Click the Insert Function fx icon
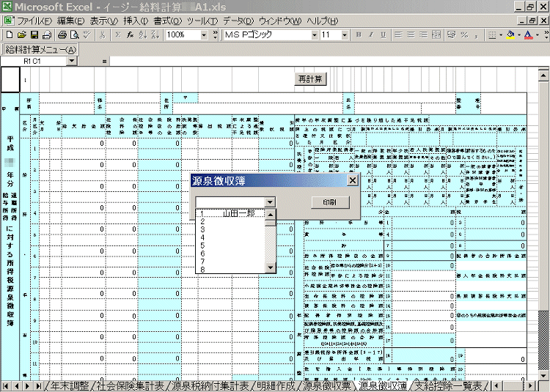The image size is (550, 392). click(129, 34)
